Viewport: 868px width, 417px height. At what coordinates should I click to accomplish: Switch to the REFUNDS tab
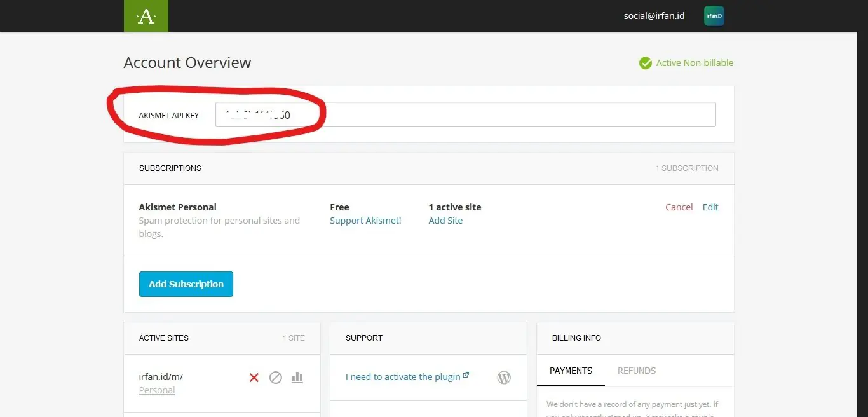pyautogui.click(x=636, y=371)
